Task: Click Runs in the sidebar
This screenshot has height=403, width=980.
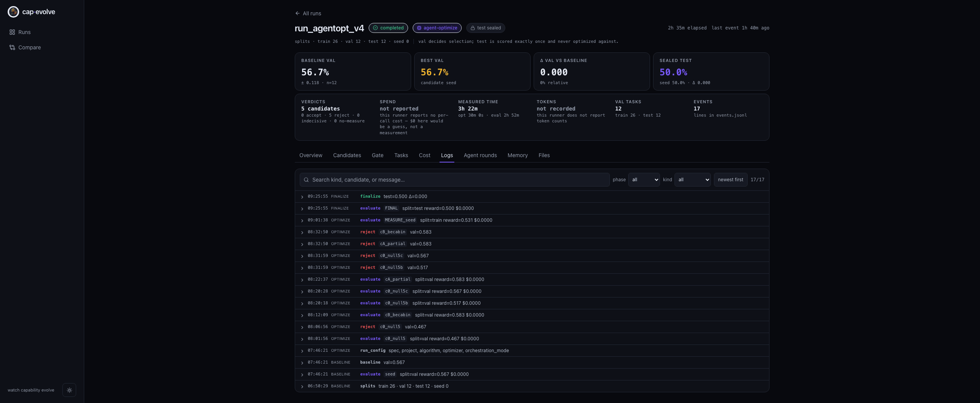Action: point(24,32)
